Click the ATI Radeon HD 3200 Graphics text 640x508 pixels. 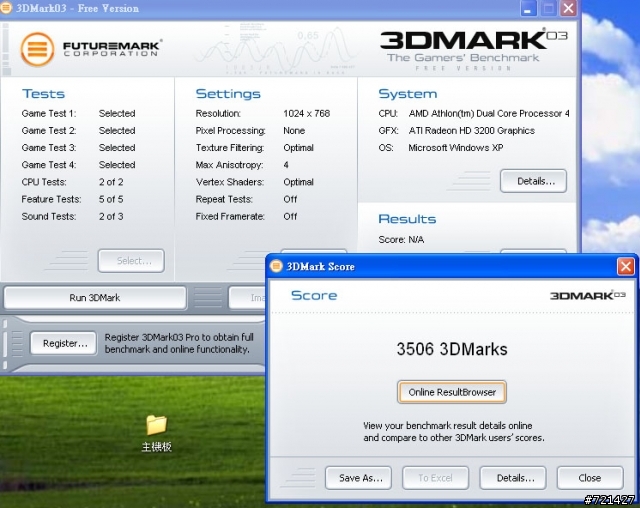(471, 131)
